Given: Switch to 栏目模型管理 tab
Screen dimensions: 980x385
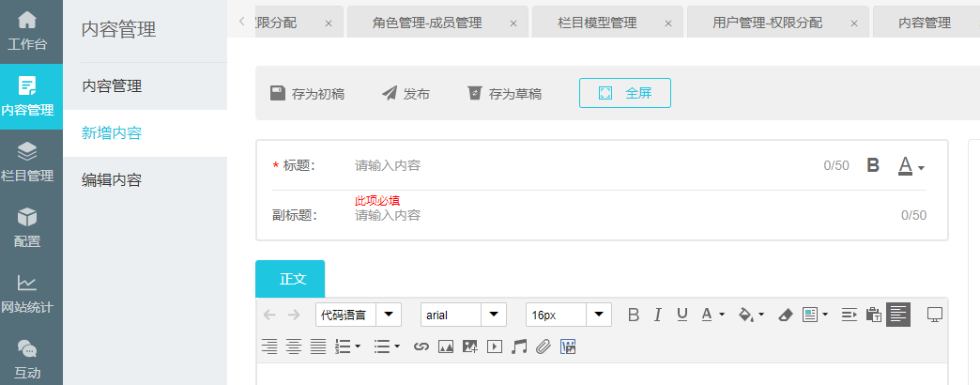Looking at the screenshot, I should (x=598, y=23).
